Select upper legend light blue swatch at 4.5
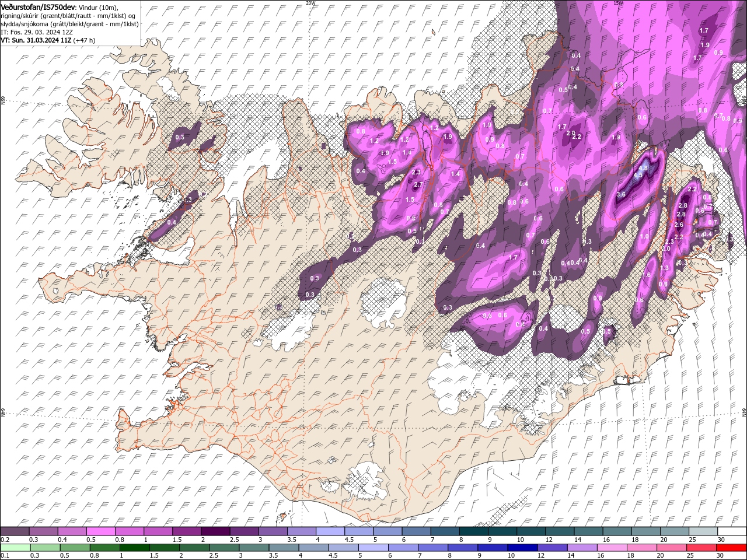This screenshot has height=560, width=747. (x=358, y=531)
